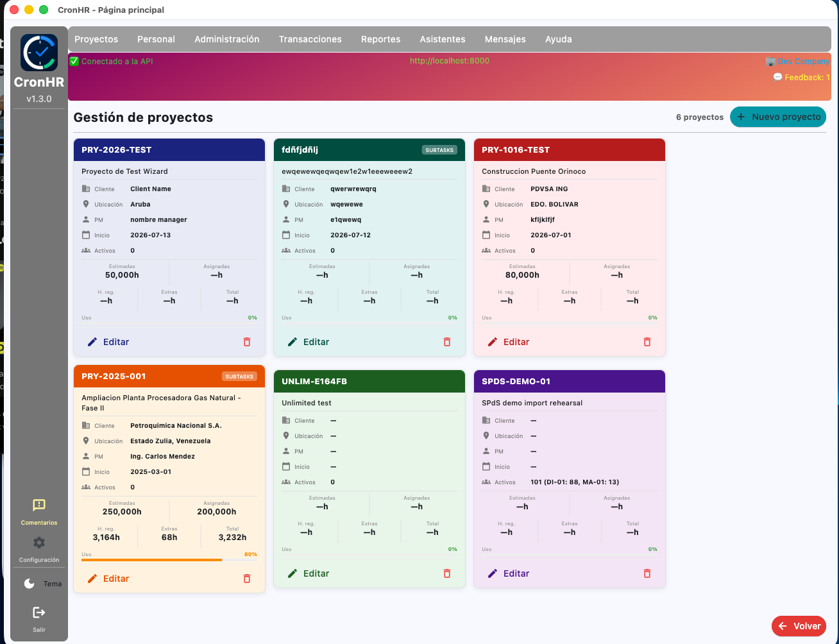Open the Proyectos menu
Image resolution: width=839 pixels, height=644 pixels.
[x=96, y=39]
